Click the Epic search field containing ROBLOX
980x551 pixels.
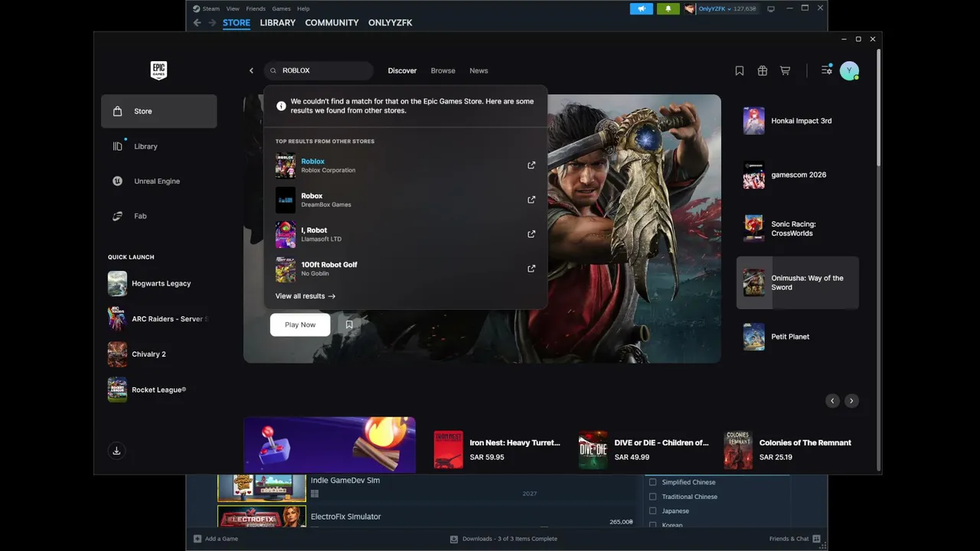(318, 70)
